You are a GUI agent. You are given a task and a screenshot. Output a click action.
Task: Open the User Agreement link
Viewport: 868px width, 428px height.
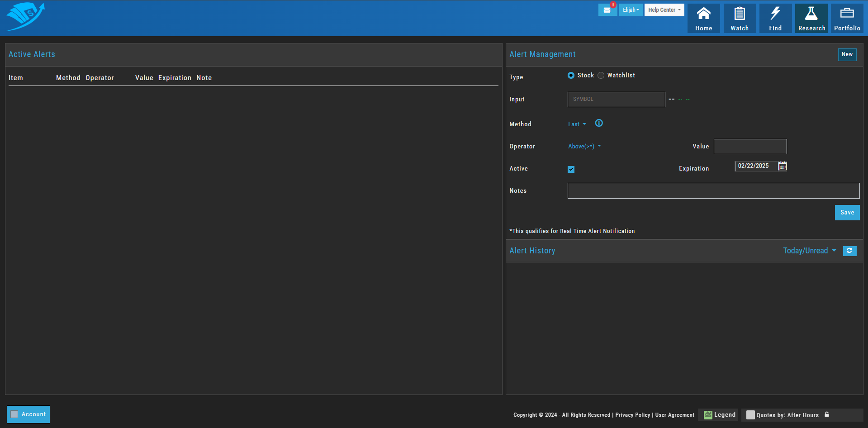[674, 415]
